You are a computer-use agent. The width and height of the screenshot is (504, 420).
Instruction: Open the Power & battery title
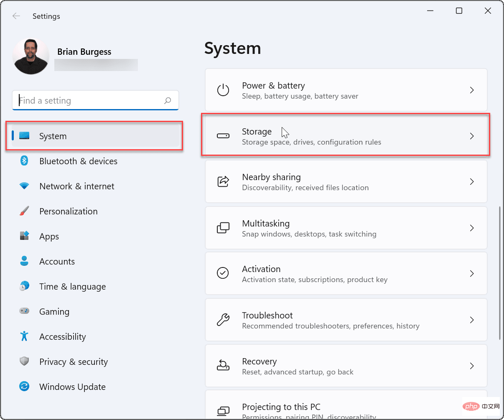tap(273, 86)
